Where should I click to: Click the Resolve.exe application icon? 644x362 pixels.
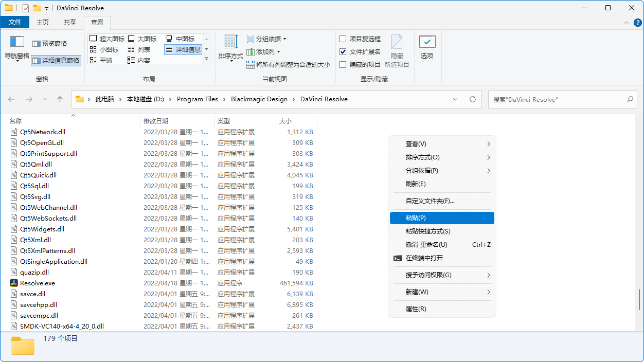pyautogui.click(x=14, y=283)
